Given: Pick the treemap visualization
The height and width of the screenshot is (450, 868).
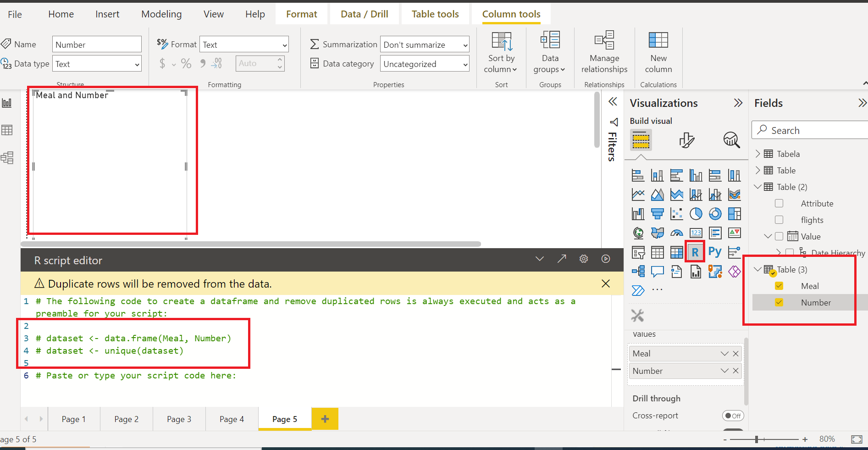Looking at the screenshot, I should (x=734, y=214).
